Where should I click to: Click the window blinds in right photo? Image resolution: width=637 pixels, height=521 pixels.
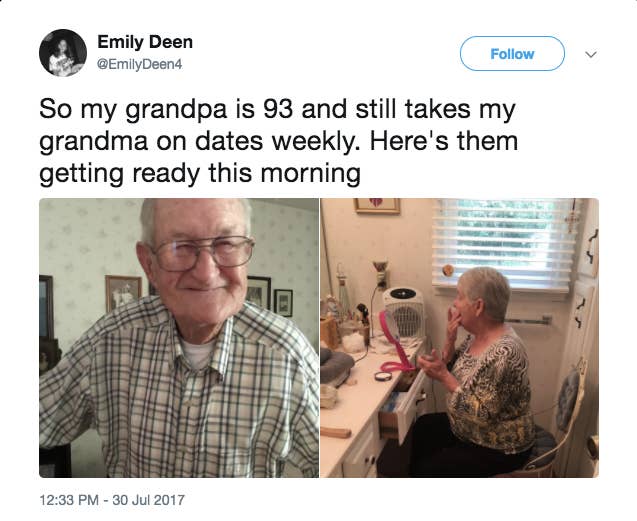tap(504, 243)
